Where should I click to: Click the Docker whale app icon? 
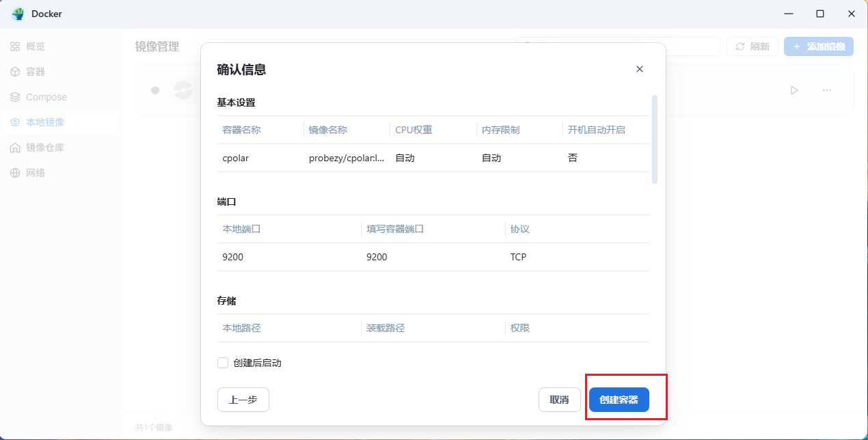click(x=18, y=14)
